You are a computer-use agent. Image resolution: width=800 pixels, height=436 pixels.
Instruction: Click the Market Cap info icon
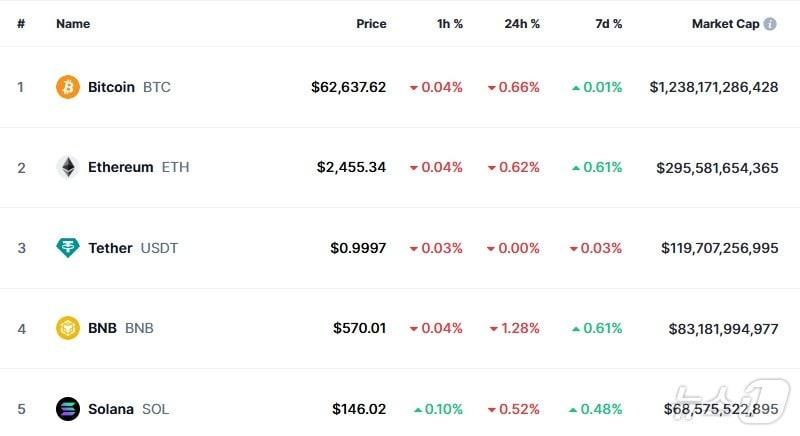point(770,24)
